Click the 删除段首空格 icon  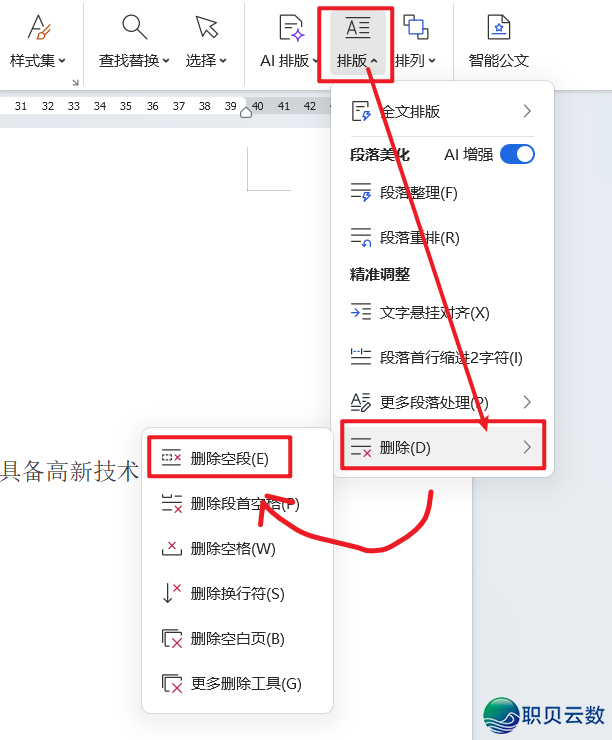pyautogui.click(x=172, y=504)
